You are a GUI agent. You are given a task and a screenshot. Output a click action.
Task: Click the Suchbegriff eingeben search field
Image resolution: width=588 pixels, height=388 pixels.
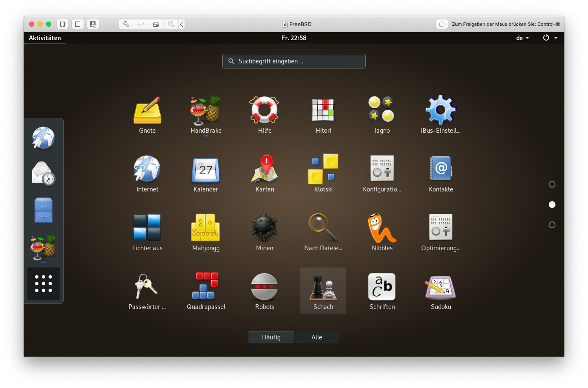(294, 61)
